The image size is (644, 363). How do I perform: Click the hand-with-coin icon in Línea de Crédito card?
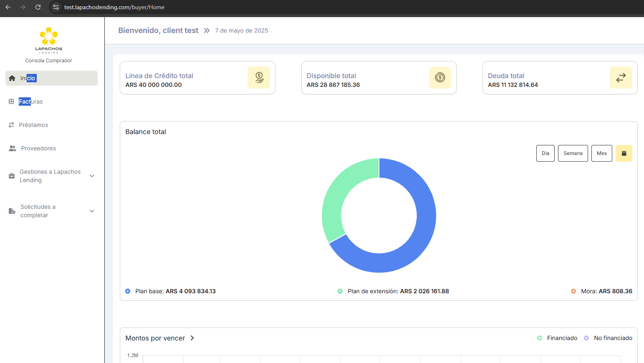(259, 78)
